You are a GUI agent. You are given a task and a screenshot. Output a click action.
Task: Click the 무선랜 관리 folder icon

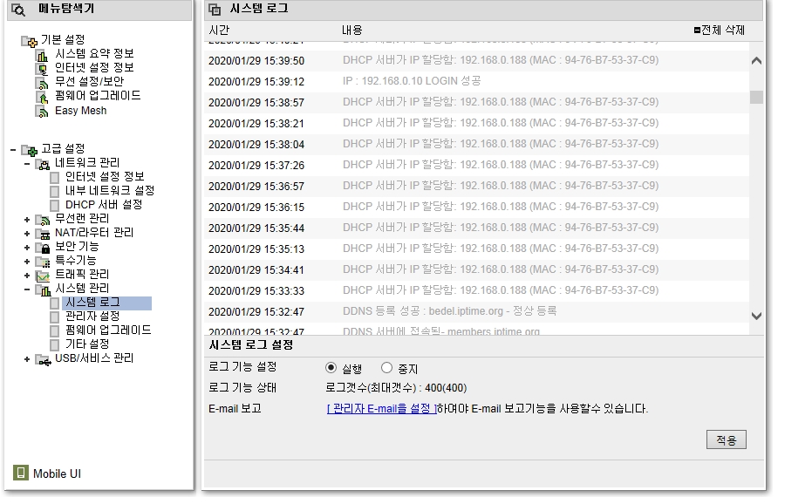(43, 220)
